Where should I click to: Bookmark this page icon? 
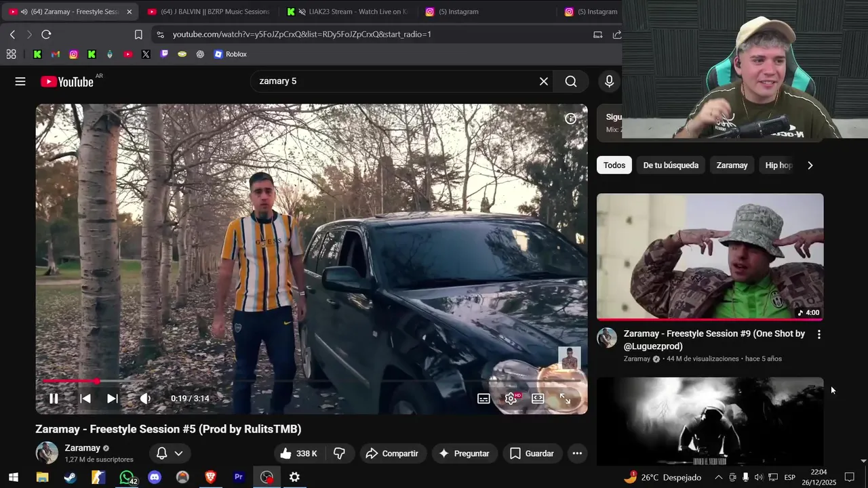click(138, 35)
